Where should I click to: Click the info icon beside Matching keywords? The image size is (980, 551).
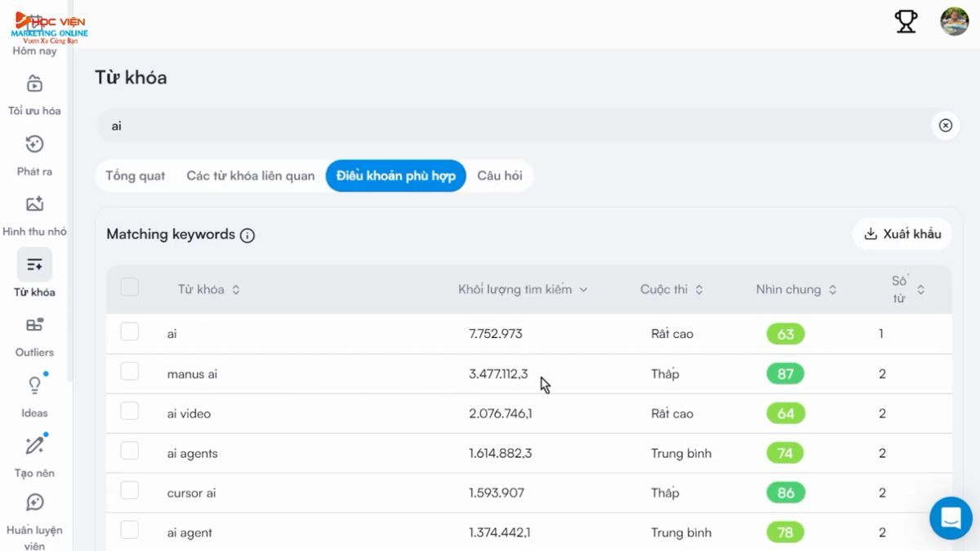coord(247,235)
